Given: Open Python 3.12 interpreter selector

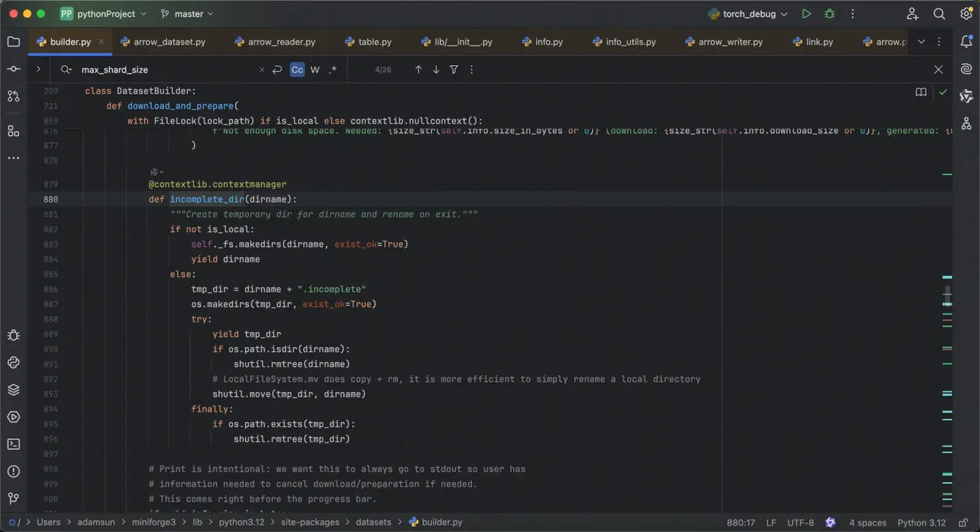Looking at the screenshot, I should click(x=921, y=523).
